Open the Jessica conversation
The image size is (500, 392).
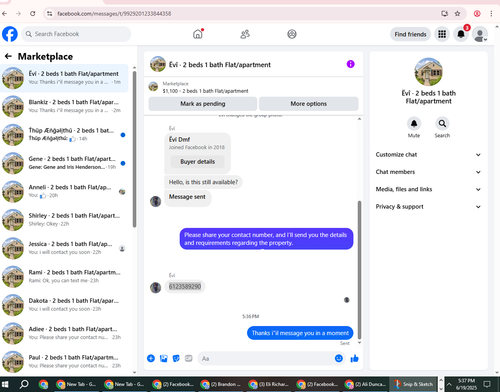tap(64, 248)
